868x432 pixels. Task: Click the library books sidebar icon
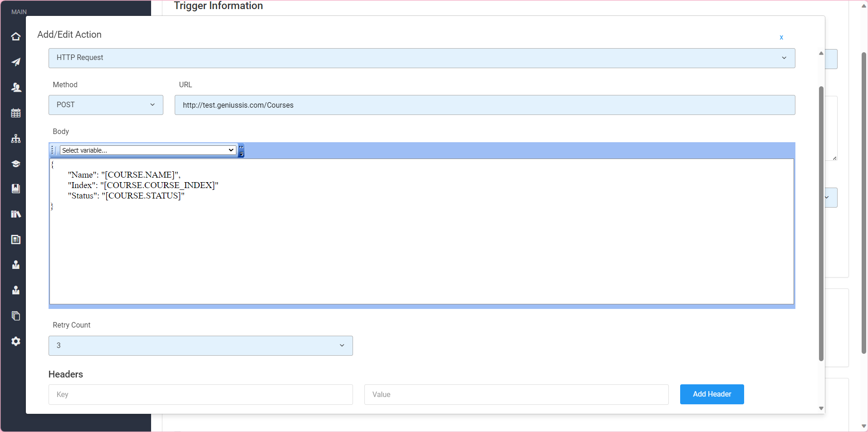pos(16,214)
